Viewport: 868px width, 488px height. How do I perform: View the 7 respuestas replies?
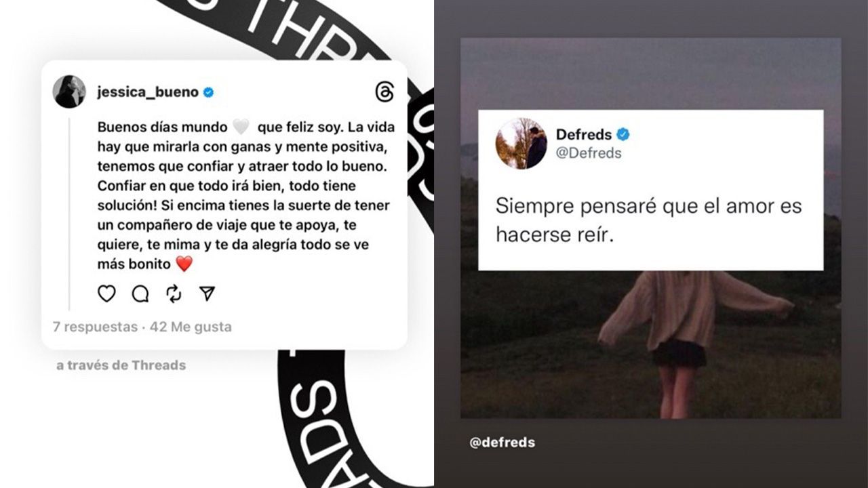click(x=95, y=327)
